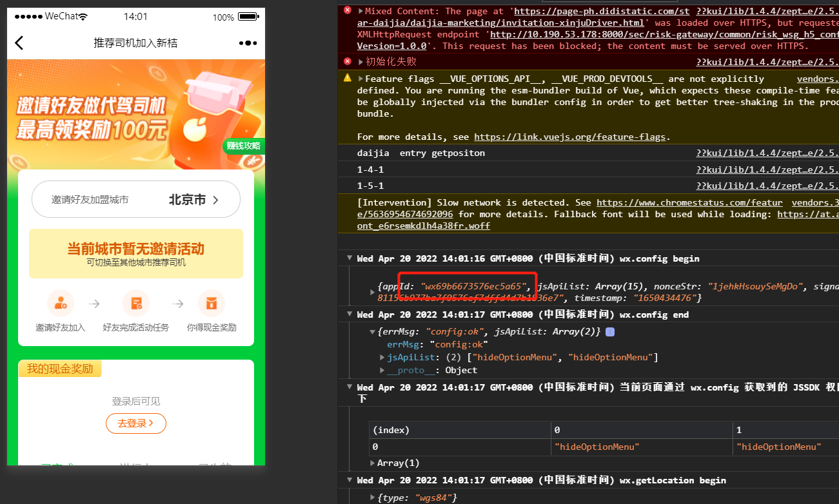Open source link beside 1-4-1 log
The height and width of the screenshot is (504, 839).
[767, 170]
